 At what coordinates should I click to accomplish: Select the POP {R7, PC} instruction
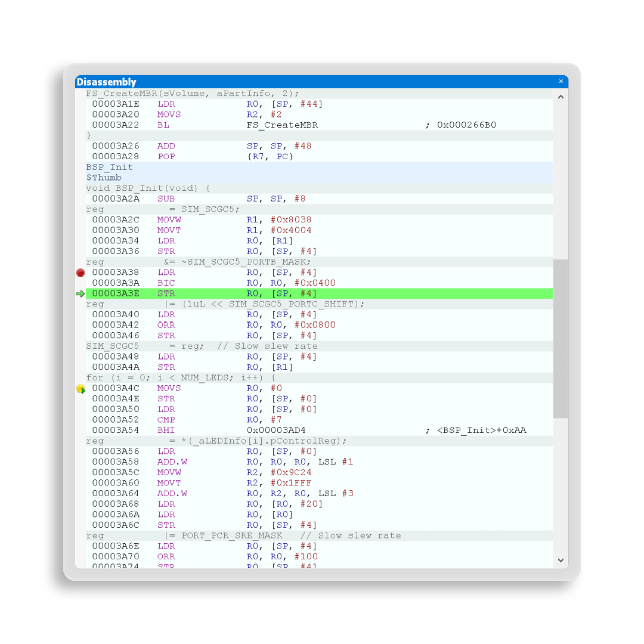[x=239, y=157]
